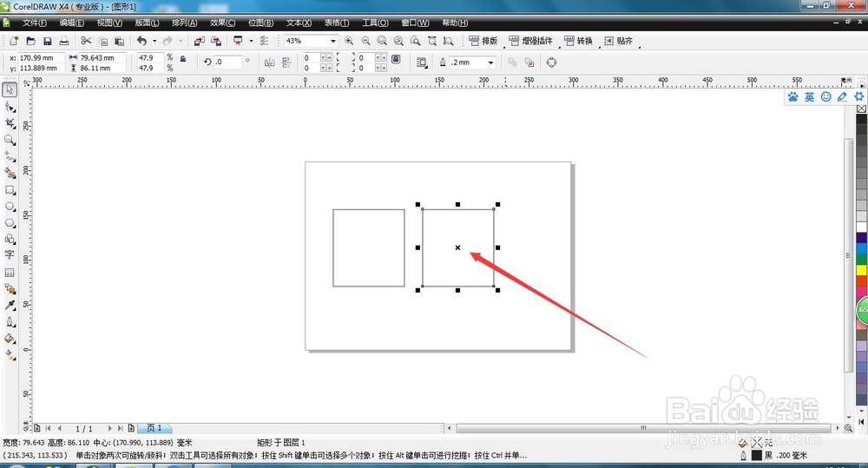Click the 增强插件 button
The width and height of the screenshot is (868, 468).
click(x=530, y=41)
